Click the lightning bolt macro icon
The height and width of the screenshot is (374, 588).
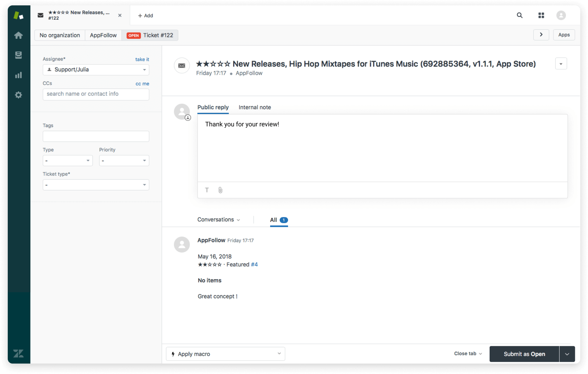[173, 354]
